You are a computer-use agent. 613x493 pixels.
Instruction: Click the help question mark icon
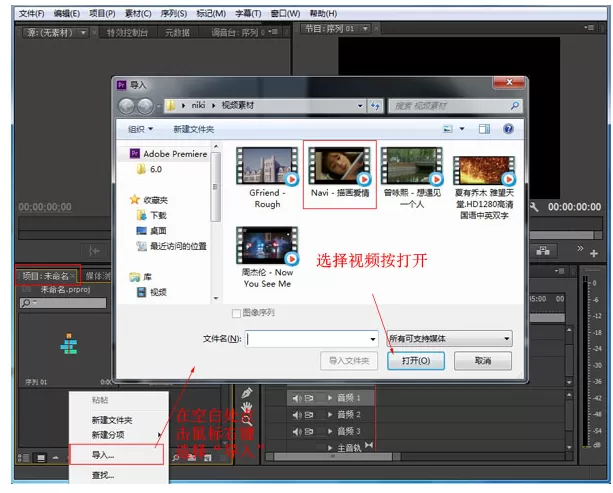coord(508,129)
